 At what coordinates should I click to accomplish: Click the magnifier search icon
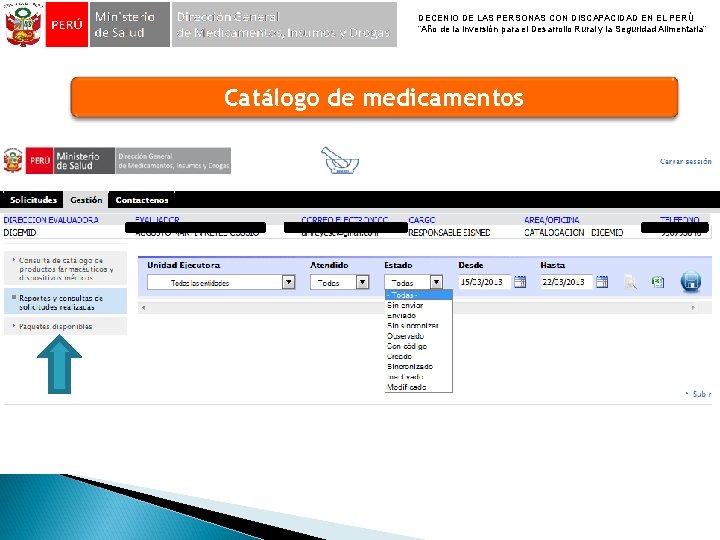(630, 282)
